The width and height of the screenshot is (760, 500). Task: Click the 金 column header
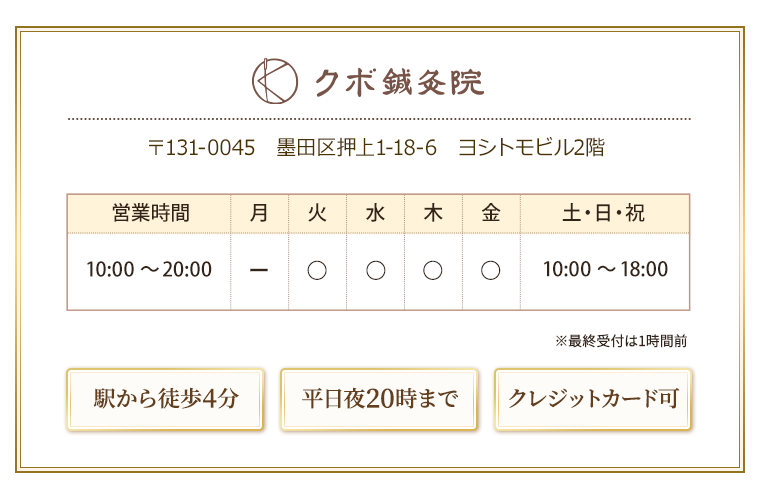pos(491,213)
